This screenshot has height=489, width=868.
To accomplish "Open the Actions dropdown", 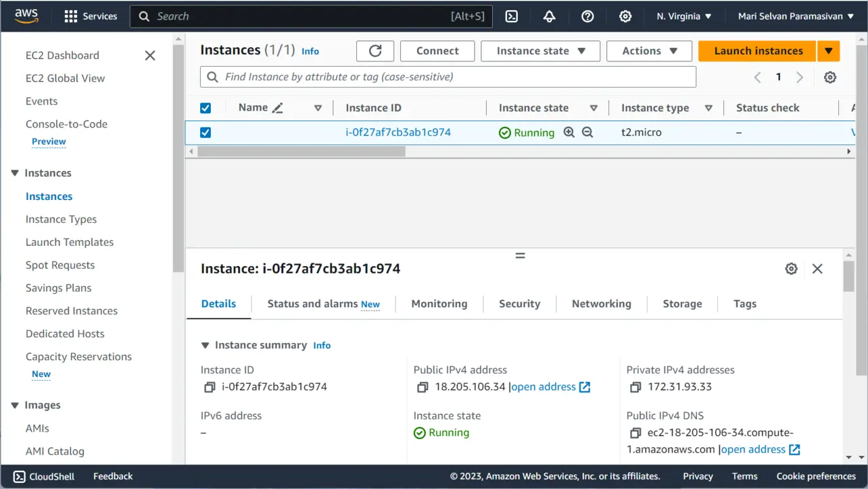I will (649, 51).
